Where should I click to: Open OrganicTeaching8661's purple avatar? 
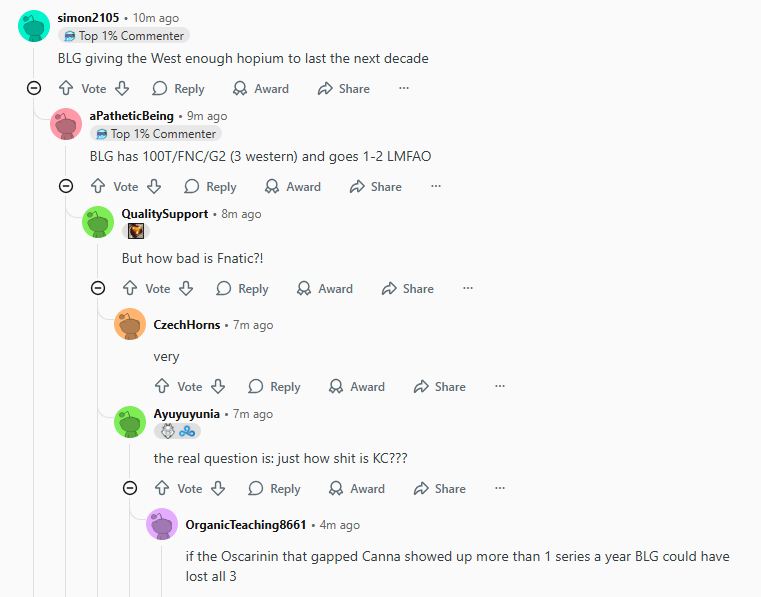pyautogui.click(x=162, y=524)
